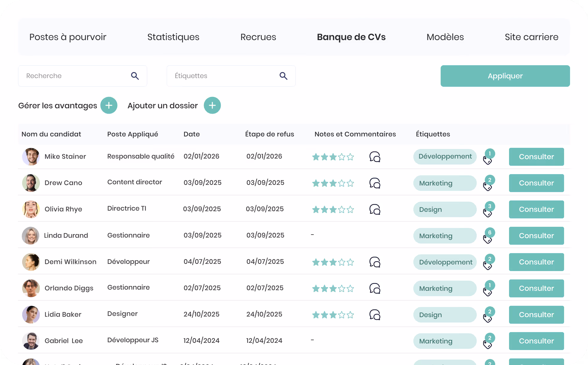This screenshot has width=588, height=365.
Task: Click the candidate name Linda Durand
Action: (x=66, y=235)
